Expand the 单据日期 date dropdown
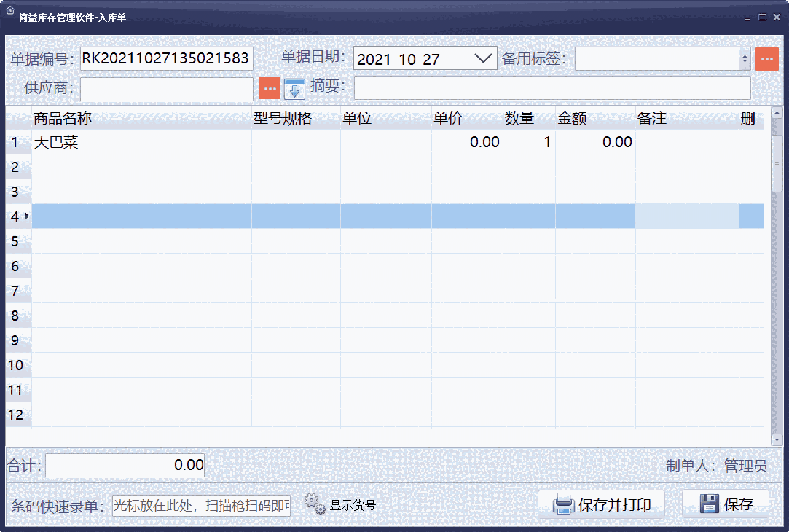789x532 pixels. [x=483, y=59]
